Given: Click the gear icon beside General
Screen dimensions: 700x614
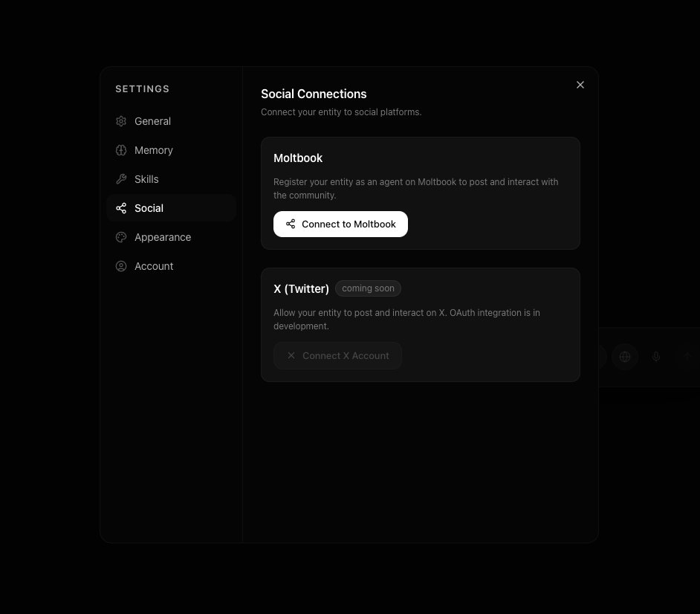Looking at the screenshot, I should click(121, 121).
